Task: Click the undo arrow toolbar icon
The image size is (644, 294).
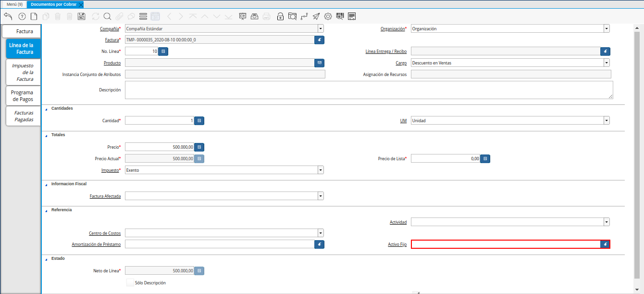Action: point(8,16)
